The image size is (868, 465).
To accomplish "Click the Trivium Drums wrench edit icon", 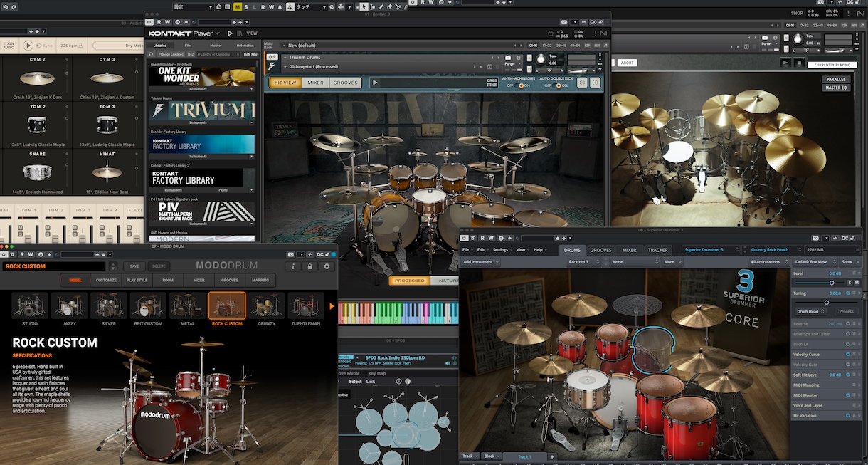I will [x=272, y=57].
